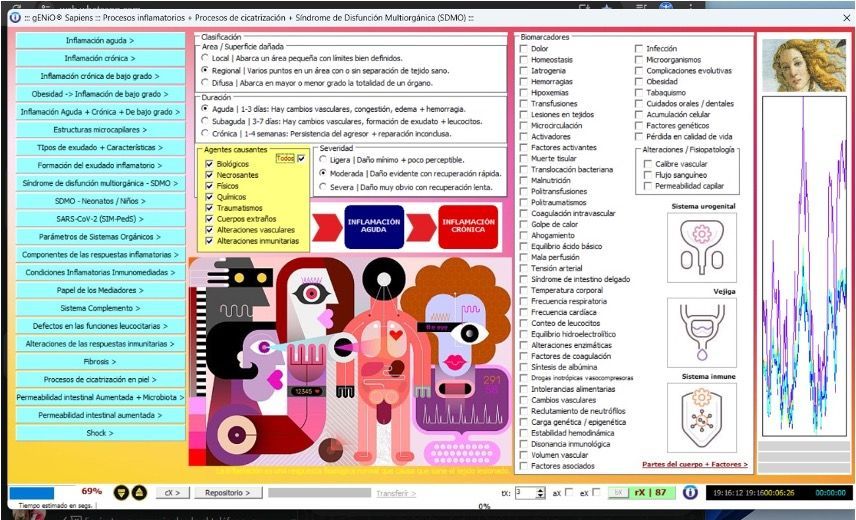Viewport: 856px width, 520px height.
Task: Open Partes del cuerpo + Factores link
Action: click(694, 464)
